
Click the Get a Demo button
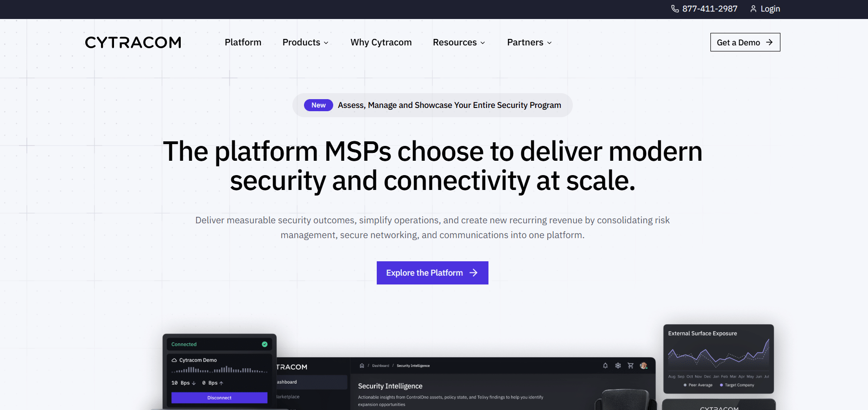[745, 42]
